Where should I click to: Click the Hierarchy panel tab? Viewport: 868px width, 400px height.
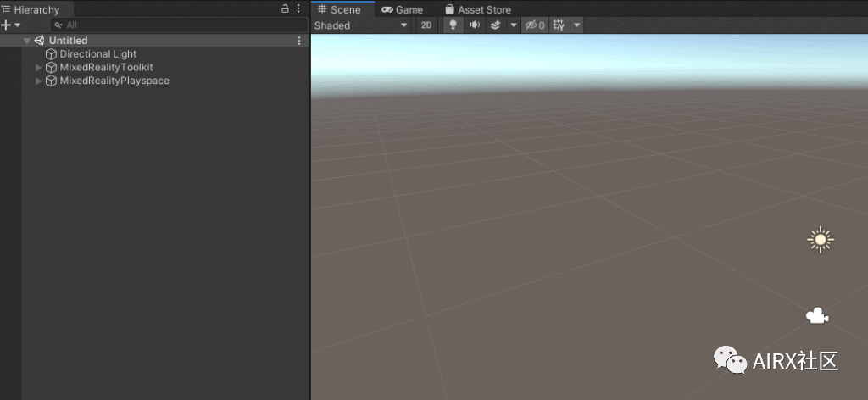pyautogui.click(x=36, y=9)
